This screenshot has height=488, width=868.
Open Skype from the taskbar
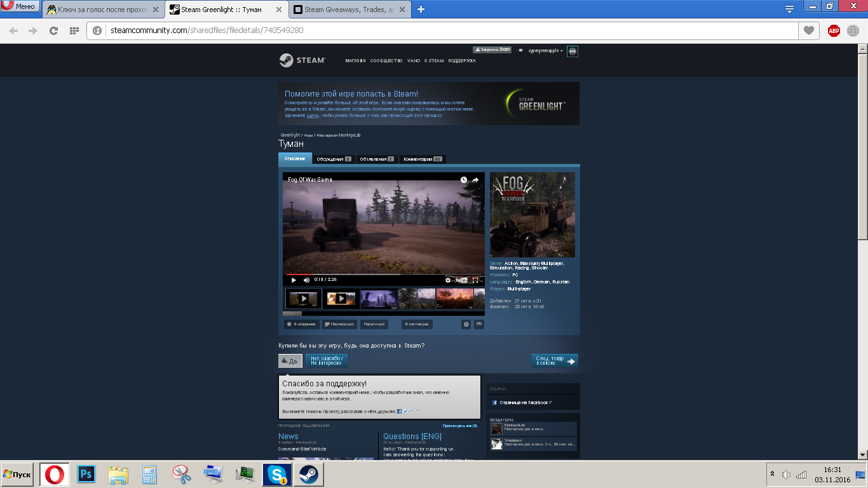(x=277, y=475)
